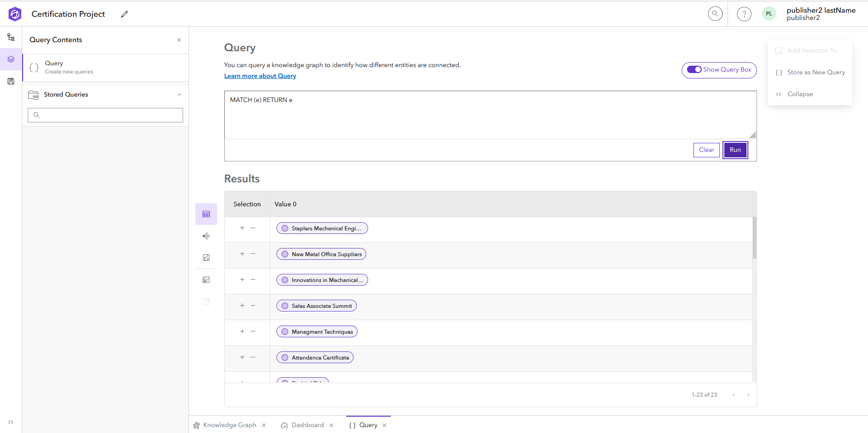868x433 pixels.
Task: Expand the collapsed left bottom panel arrows
Action: click(x=10, y=422)
